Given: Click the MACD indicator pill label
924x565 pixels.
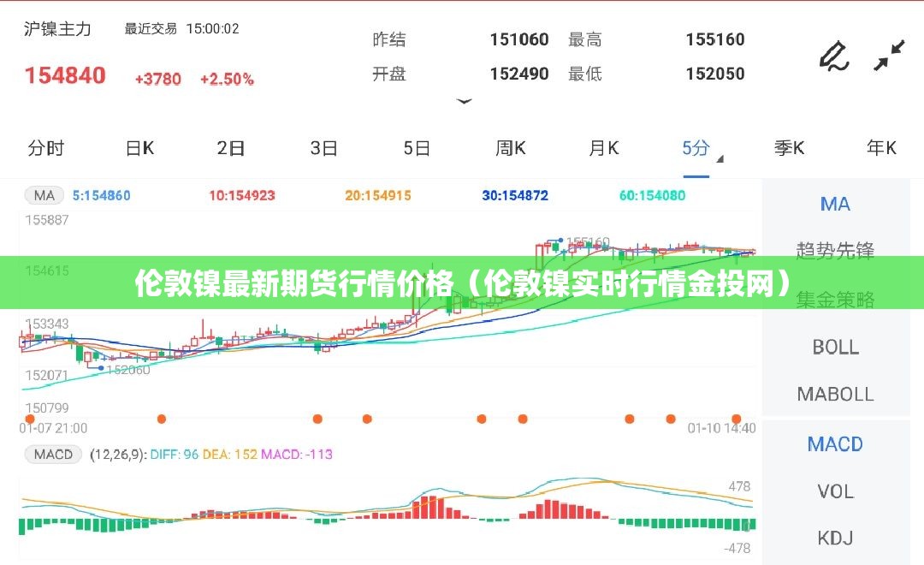Looking at the screenshot, I should (53, 454).
